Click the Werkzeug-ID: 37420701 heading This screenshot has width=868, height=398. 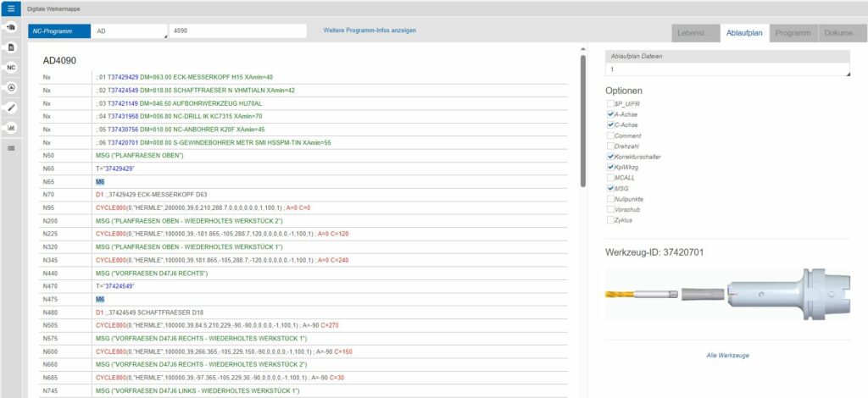tap(654, 252)
